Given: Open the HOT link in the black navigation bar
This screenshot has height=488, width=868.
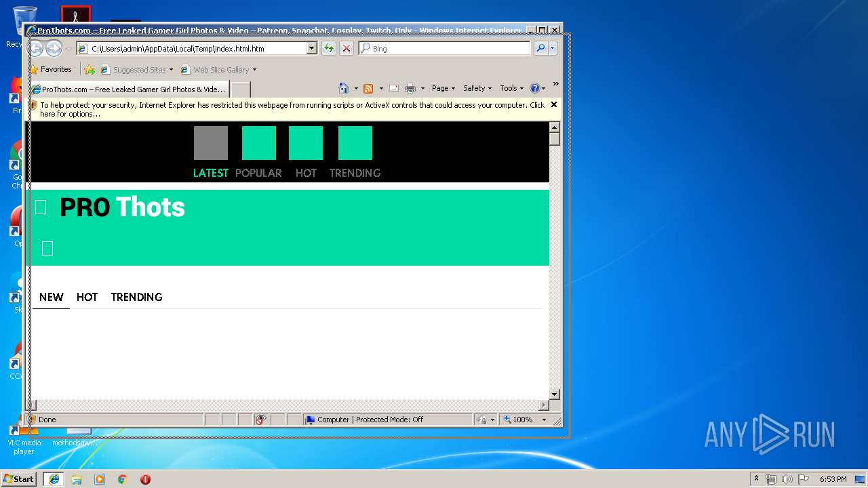Looking at the screenshot, I should (x=306, y=173).
